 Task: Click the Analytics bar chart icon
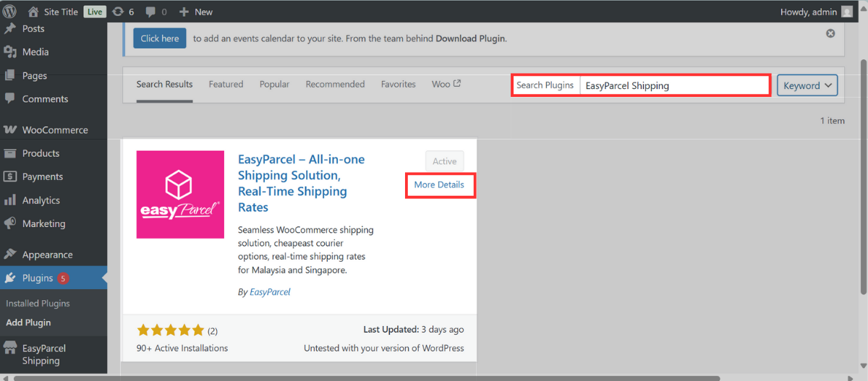click(x=10, y=200)
